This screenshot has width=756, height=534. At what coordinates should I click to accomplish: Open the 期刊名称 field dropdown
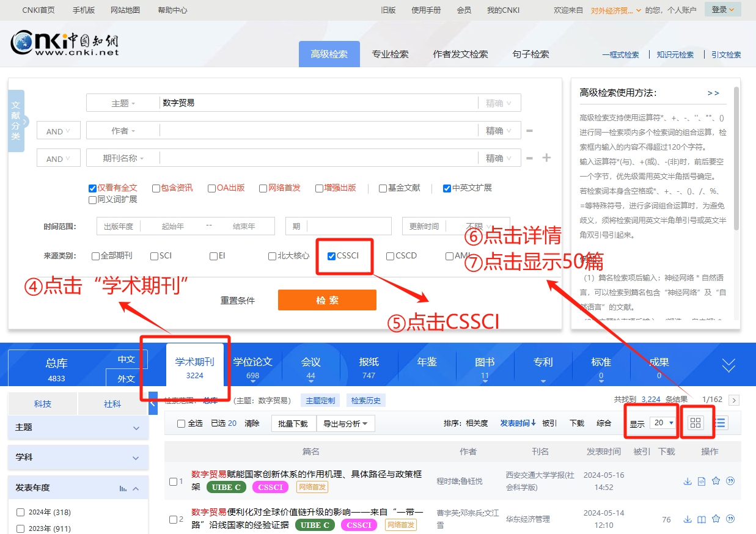pos(123,158)
